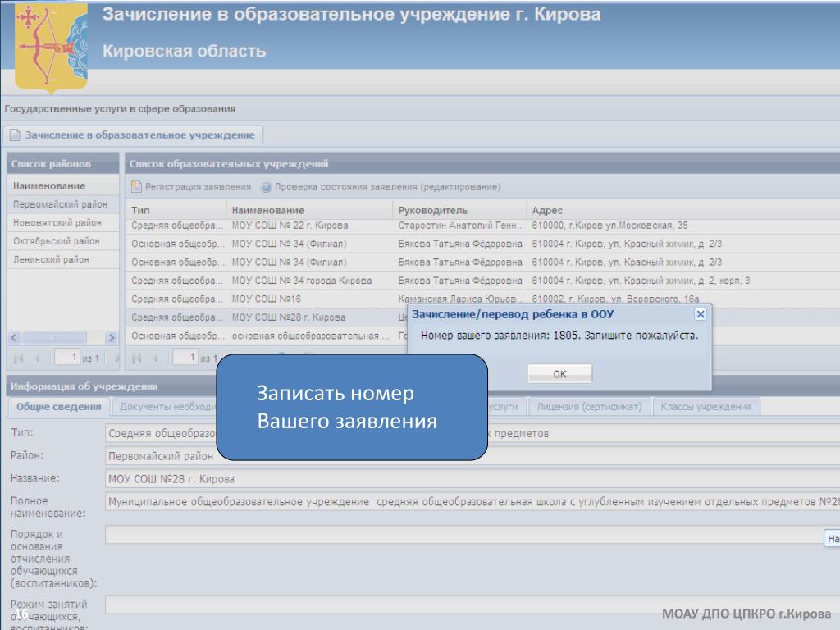
Task: Go to the first page of the institutions list
Action: tap(137, 358)
